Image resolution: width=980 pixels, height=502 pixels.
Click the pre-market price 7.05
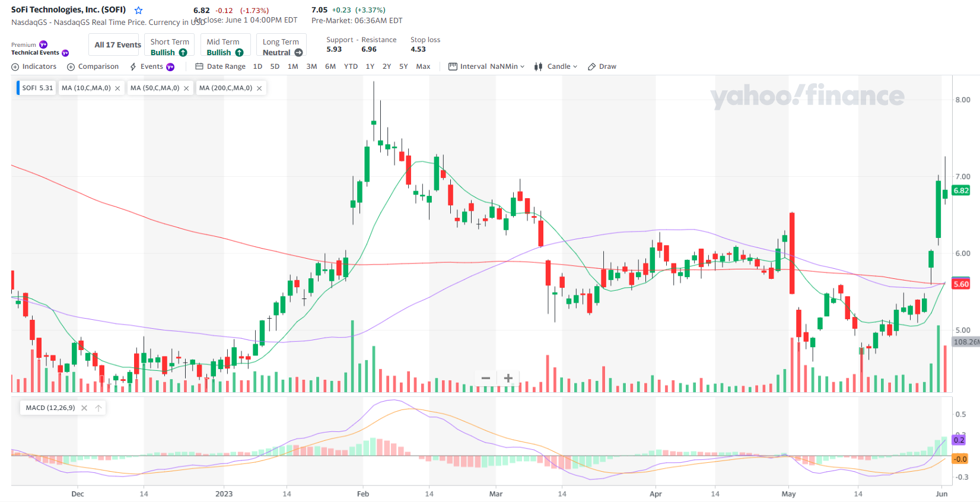point(319,10)
